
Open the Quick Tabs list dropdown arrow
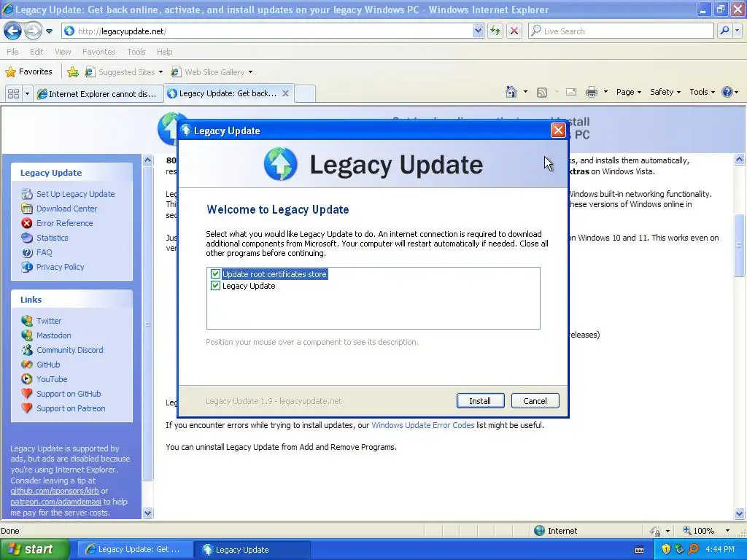coord(27,93)
